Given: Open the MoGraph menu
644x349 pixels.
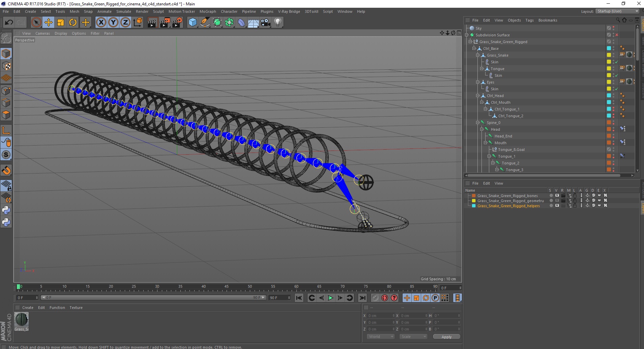Looking at the screenshot, I should click(x=208, y=11).
